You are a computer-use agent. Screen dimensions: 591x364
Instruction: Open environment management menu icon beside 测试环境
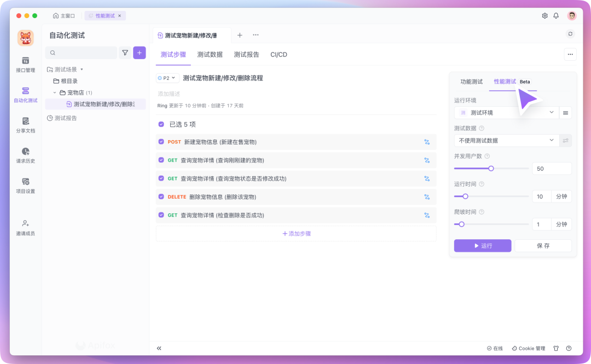[x=565, y=113]
